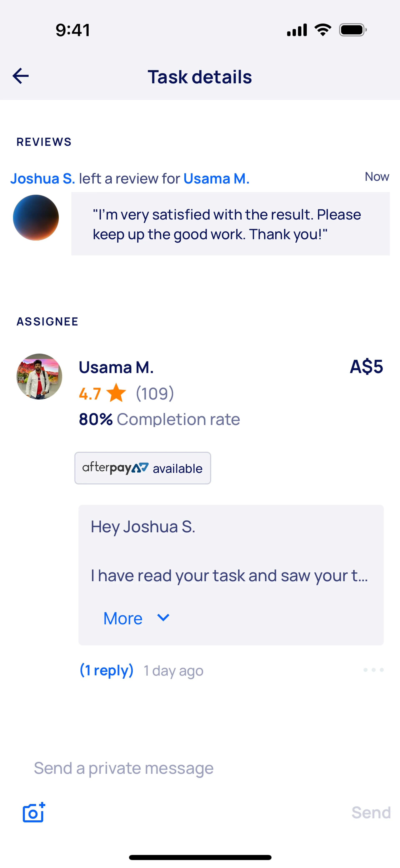Tap the add photo camera icon
This screenshot has width=400, height=868.
pos(34,812)
